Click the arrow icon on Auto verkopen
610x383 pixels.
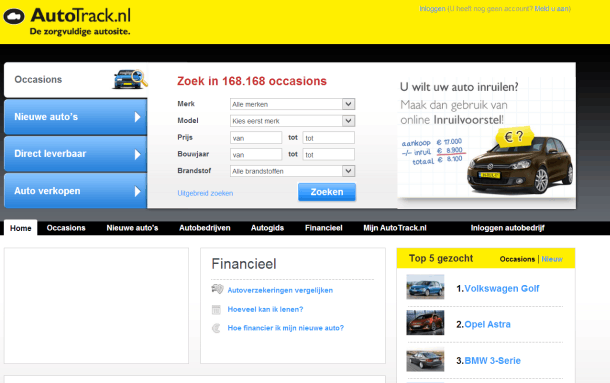137,191
